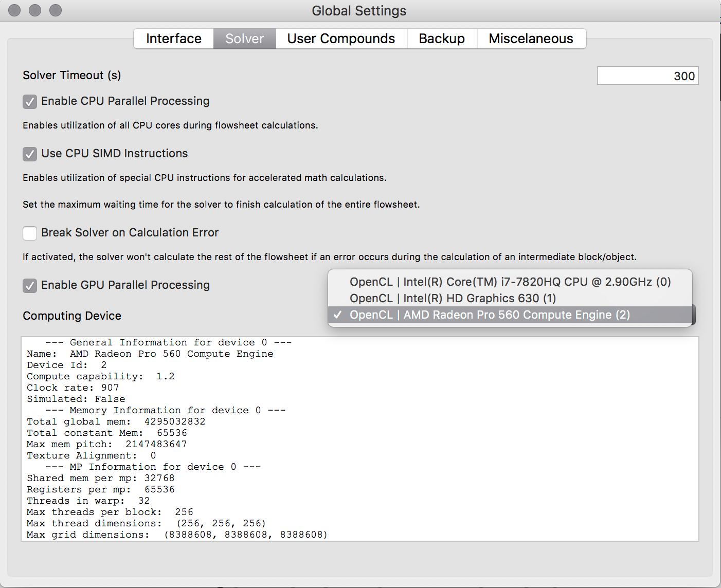Click the 'Name: AMD Radeon Pro 560 Compute Engine' line
Viewport: 721px width, 588px height.
(150, 354)
